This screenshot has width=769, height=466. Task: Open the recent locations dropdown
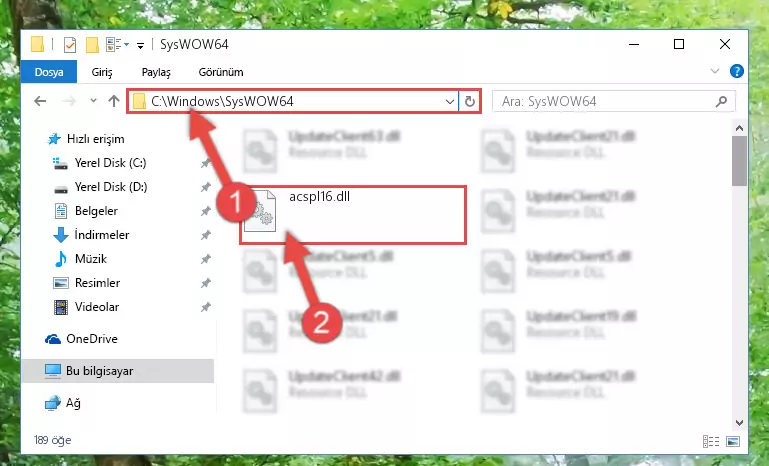tap(93, 101)
